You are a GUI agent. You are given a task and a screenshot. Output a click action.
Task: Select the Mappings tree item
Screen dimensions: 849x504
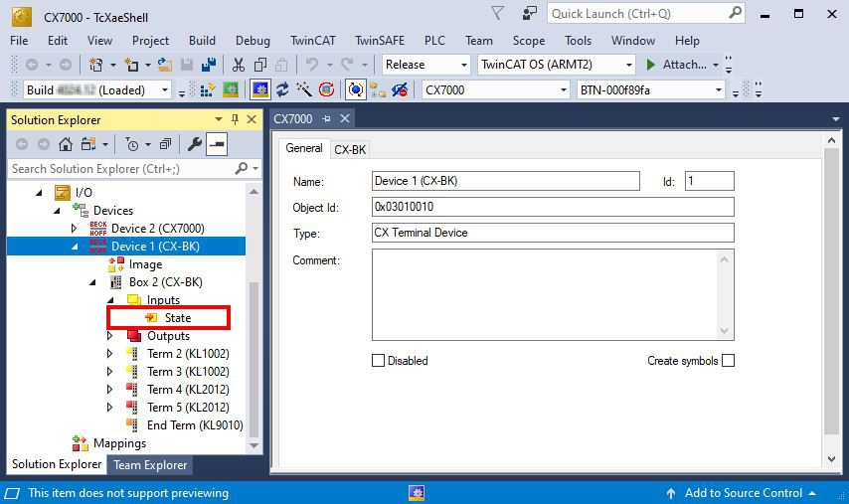(x=119, y=442)
